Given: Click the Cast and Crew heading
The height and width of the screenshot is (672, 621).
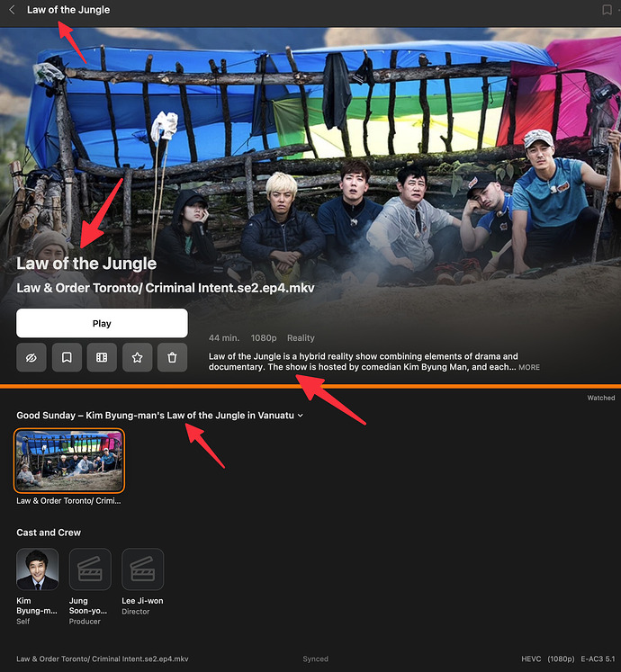Looking at the screenshot, I should point(49,533).
